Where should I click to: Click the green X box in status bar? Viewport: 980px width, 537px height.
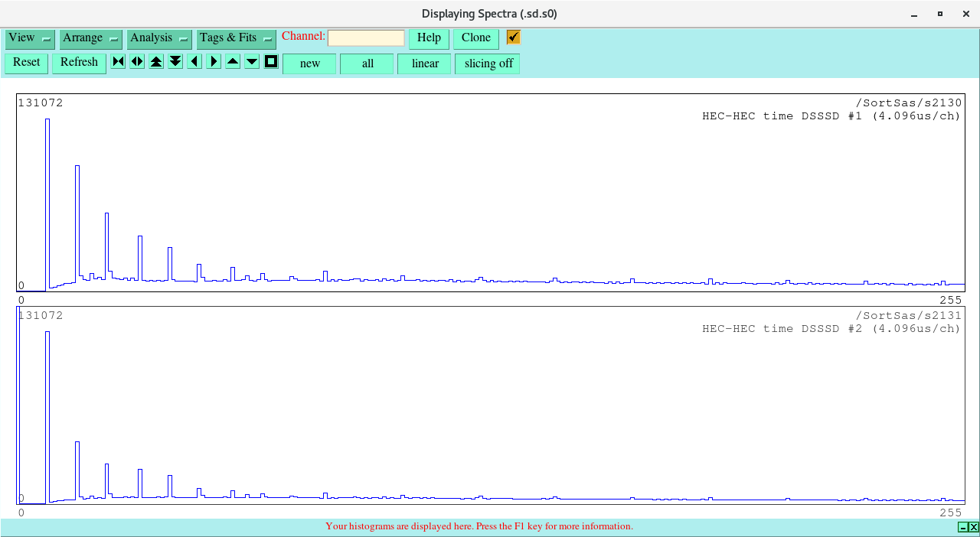pyautogui.click(x=974, y=527)
